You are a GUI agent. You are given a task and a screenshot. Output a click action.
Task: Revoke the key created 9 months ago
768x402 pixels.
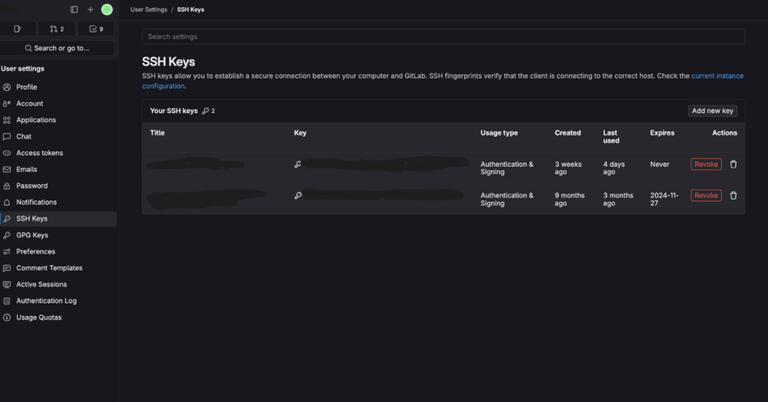click(705, 196)
